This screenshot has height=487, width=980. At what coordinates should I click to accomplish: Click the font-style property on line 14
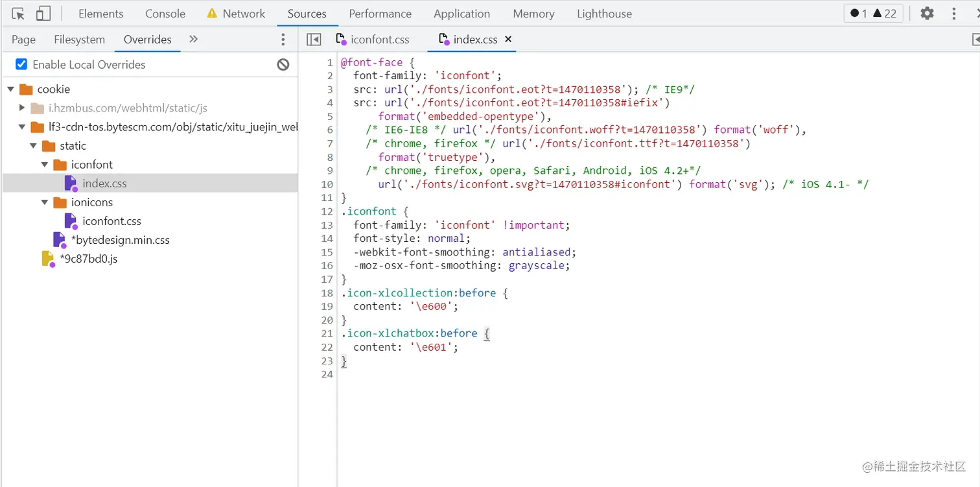[x=385, y=239]
